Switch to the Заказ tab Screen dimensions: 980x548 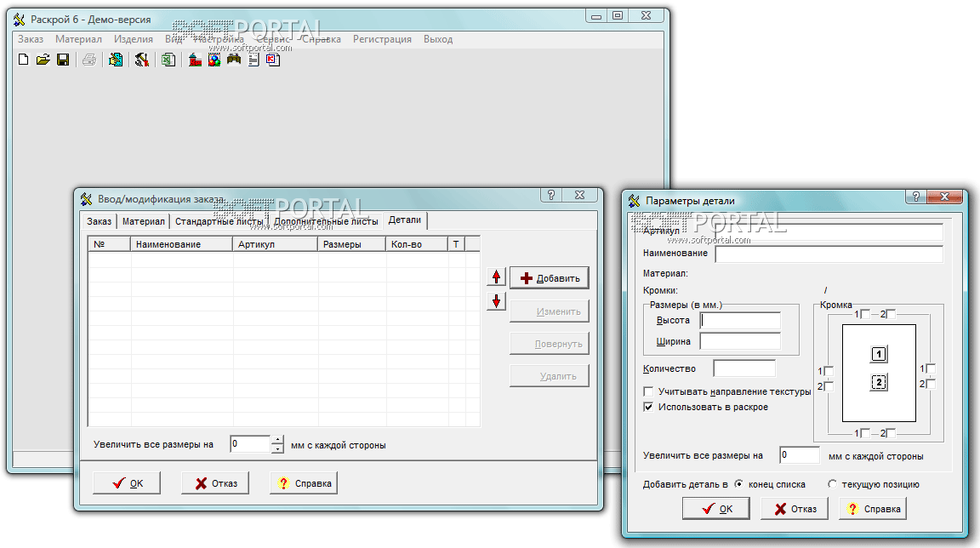coord(99,221)
